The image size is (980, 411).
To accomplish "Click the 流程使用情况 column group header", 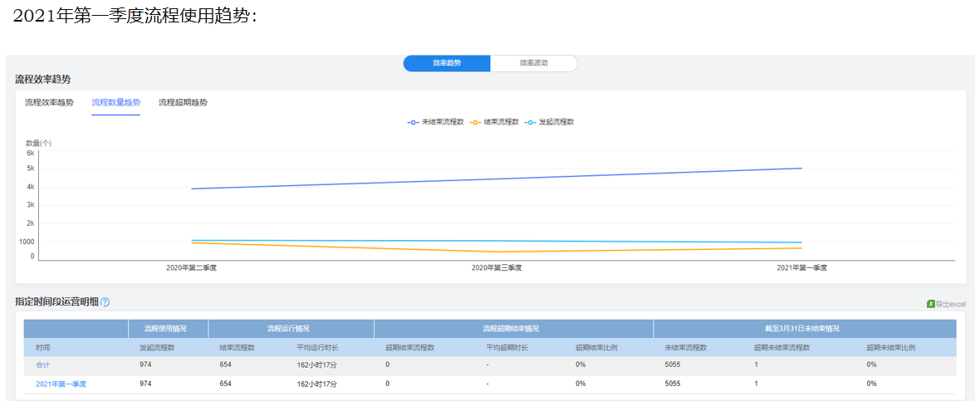I will pos(165,329).
